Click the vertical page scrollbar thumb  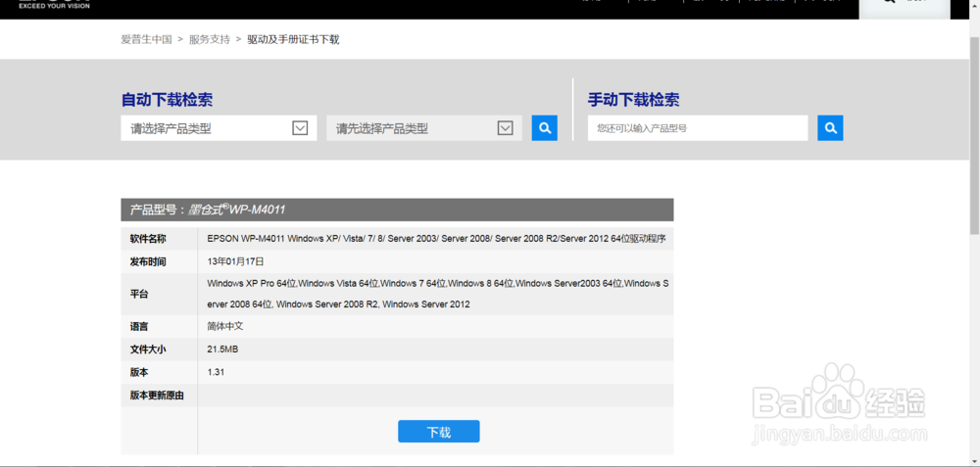974,134
